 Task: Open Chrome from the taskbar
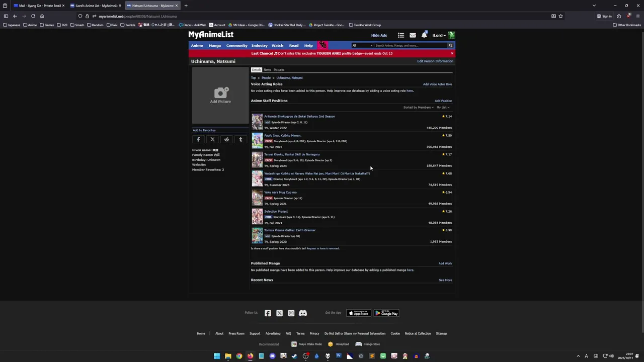[x=239, y=356]
